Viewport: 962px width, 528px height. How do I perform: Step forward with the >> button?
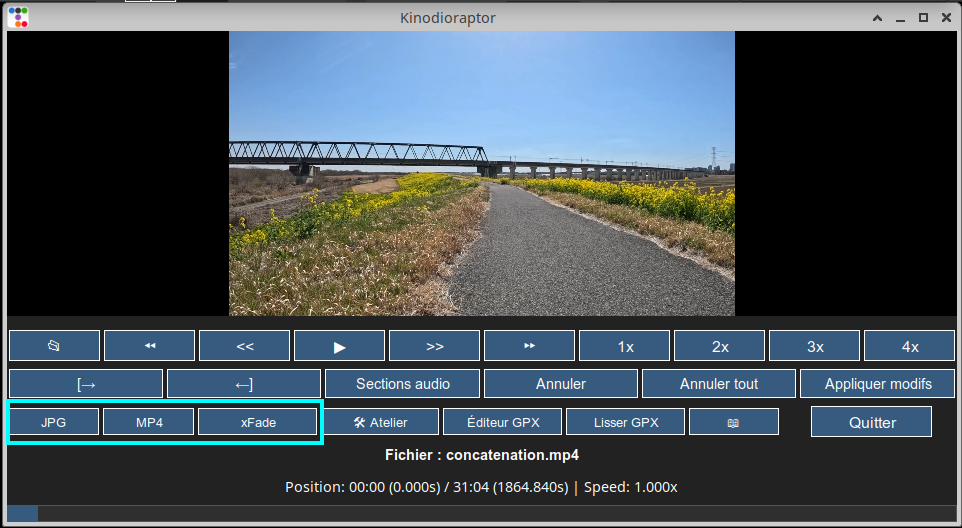pyautogui.click(x=434, y=346)
